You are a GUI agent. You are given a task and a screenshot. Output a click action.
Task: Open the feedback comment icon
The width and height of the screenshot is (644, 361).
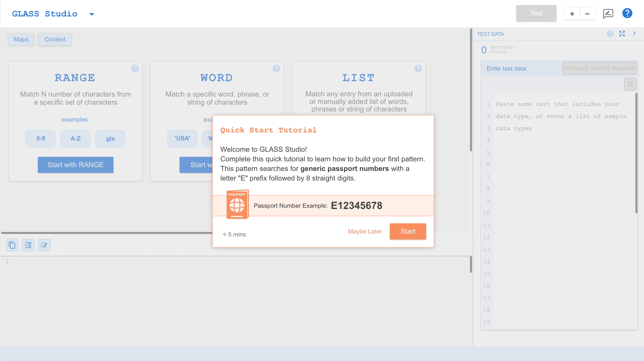[608, 14]
